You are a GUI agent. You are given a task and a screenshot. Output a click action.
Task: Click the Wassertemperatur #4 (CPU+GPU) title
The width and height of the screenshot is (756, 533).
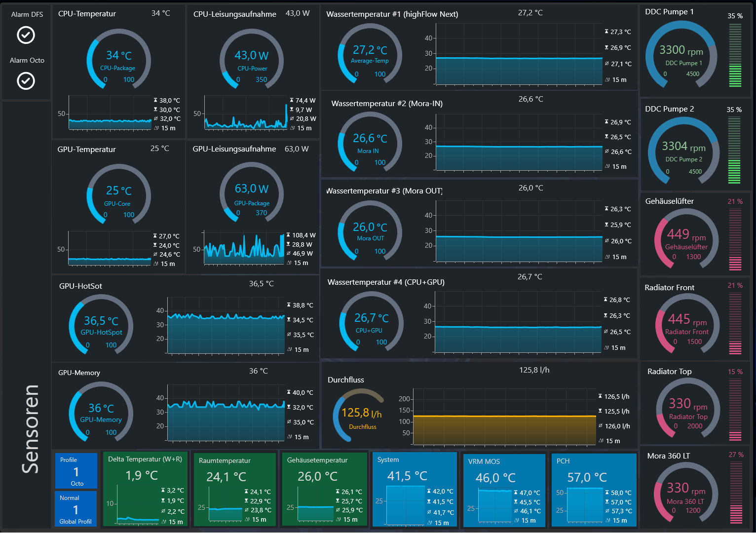[x=386, y=282]
